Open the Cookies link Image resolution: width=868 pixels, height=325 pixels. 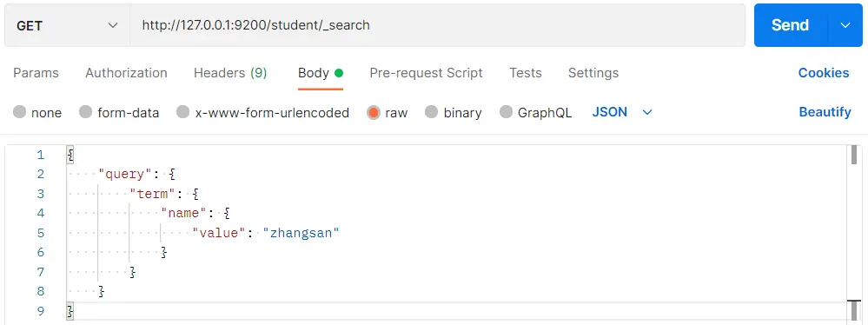point(824,73)
